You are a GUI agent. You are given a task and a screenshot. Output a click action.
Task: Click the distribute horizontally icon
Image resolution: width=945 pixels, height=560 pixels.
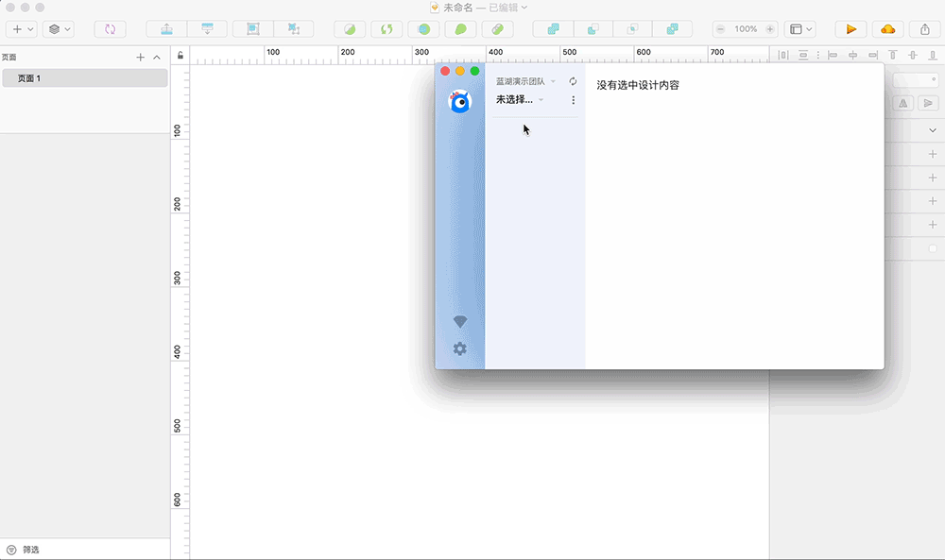(x=782, y=56)
